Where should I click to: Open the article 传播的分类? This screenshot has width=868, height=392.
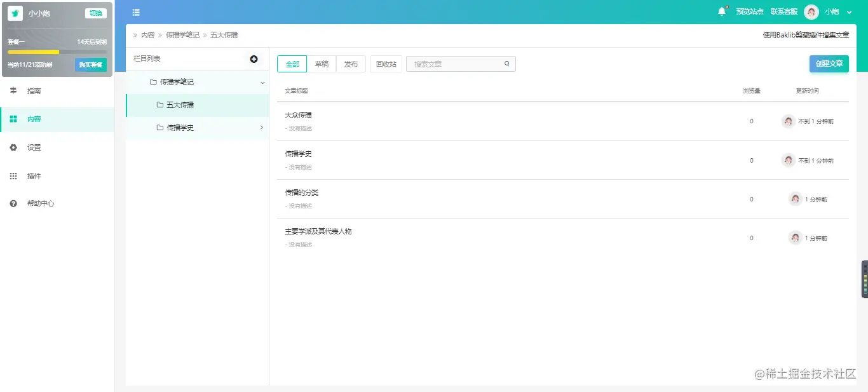301,193
